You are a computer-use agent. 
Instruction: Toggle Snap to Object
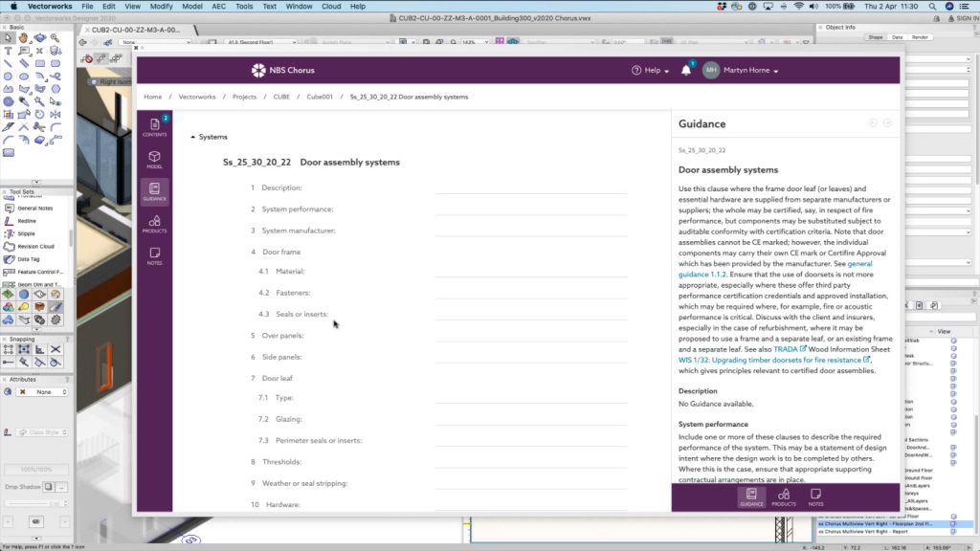[24, 350]
